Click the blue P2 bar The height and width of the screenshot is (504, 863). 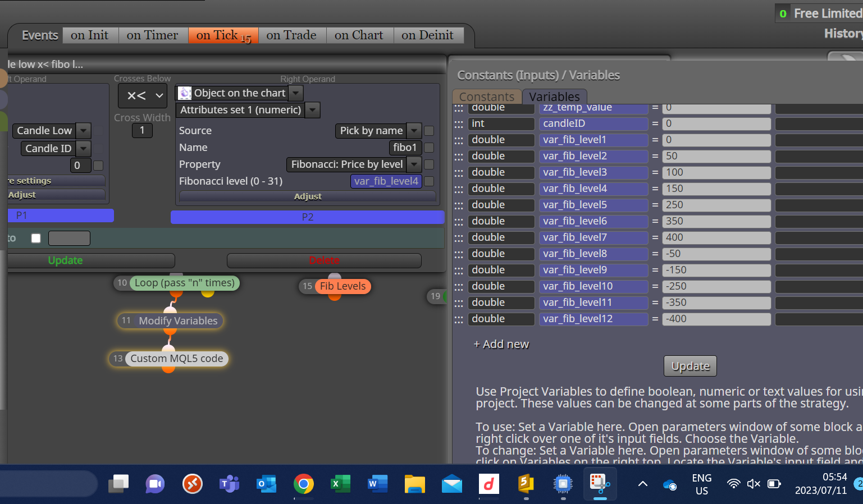click(x=308, y=217)
